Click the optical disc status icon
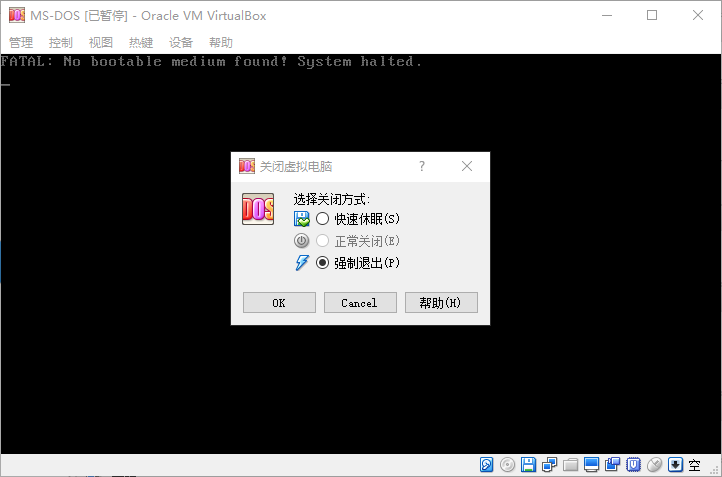This screenshot has width=722, height=477. 507,465
